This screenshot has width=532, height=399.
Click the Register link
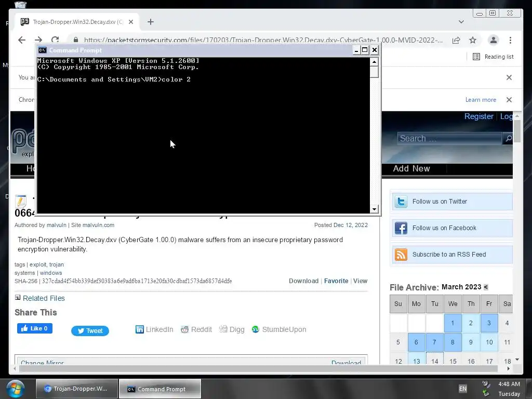478,116
